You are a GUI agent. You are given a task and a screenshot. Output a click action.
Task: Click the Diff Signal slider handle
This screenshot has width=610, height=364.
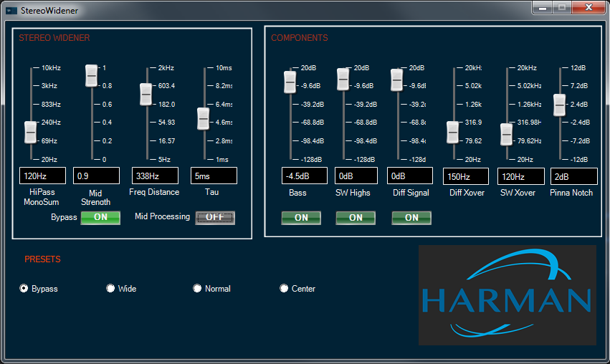point(397,80)
